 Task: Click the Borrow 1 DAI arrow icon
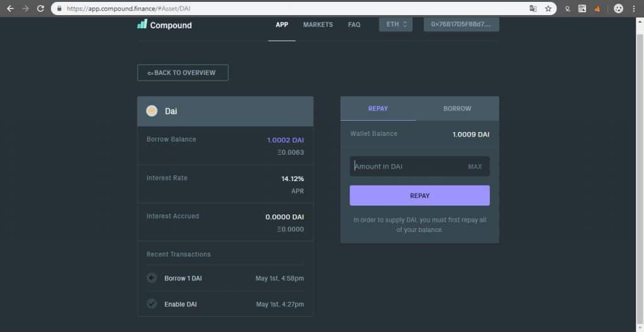point(152,278)
